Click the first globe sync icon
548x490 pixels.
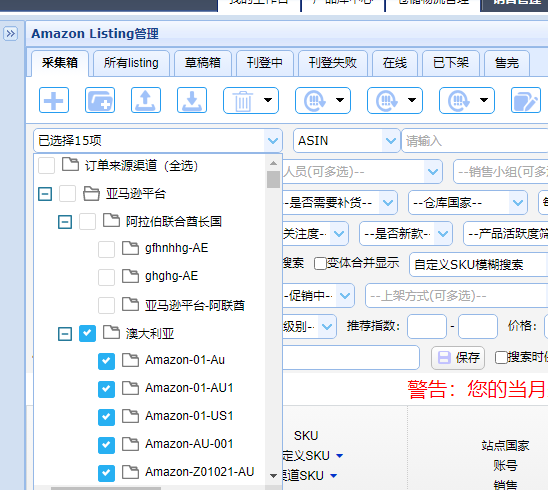[315, 101]
